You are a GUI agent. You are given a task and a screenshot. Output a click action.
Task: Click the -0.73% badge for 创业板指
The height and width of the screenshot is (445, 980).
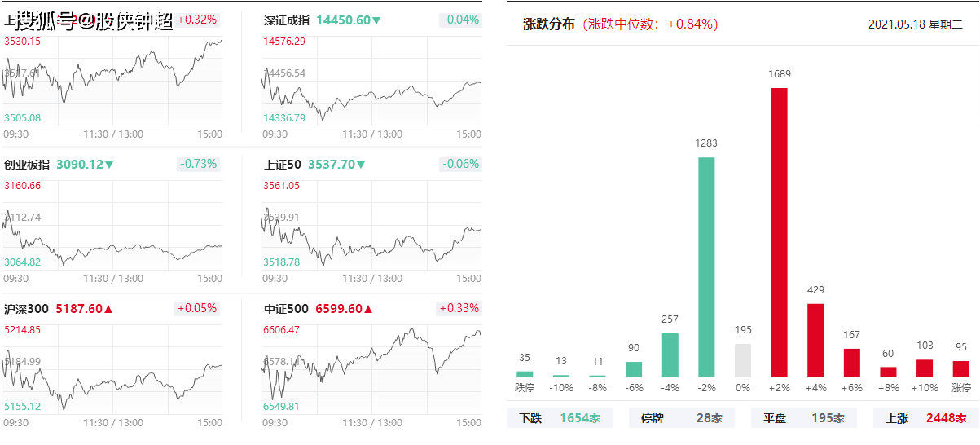198,164
